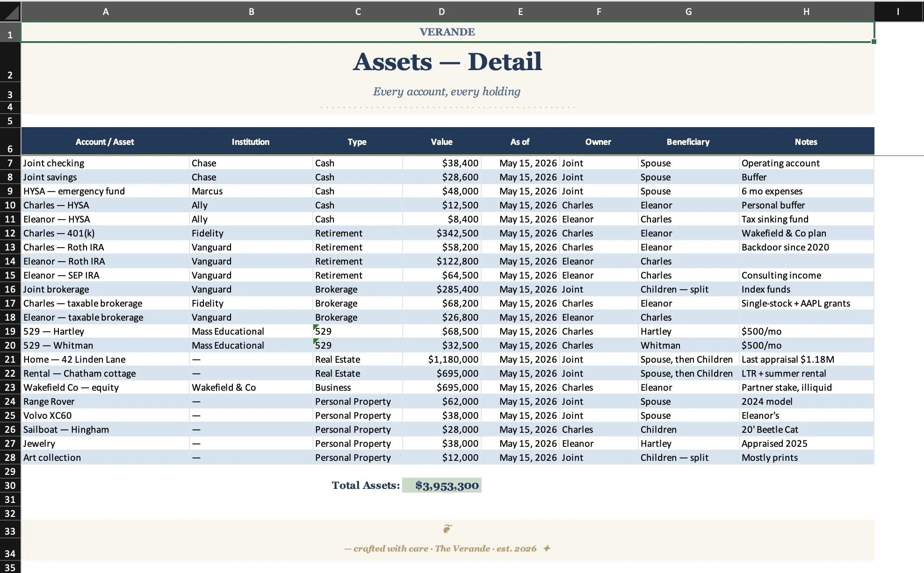The width and height of the screenshot is (924, 573).
Task: Select the 'Range Rover' cell
Action: click(x=105, y=401)
